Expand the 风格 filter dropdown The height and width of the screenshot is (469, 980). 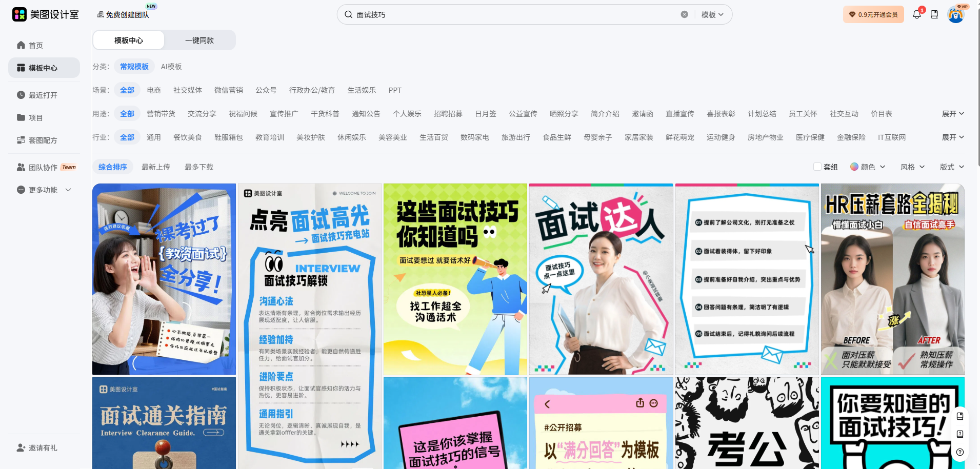912,167
